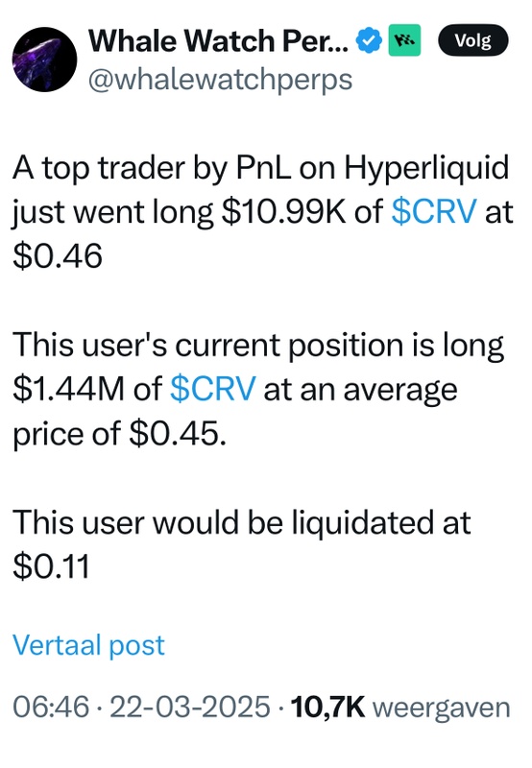This screenshot has height=768, width=532.
Task: Click the blue verified checkmark badge
Action: coord(369,40)
